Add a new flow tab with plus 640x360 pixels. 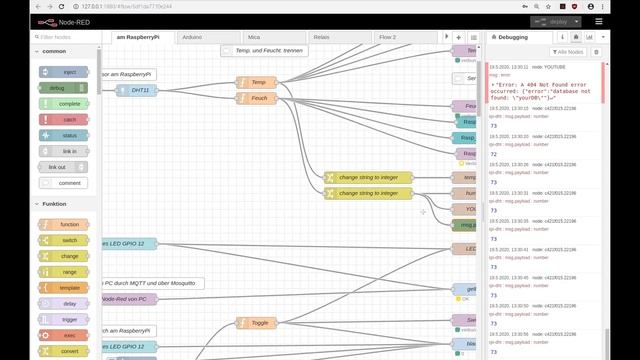pyautogui.click(x=458, y=37)
